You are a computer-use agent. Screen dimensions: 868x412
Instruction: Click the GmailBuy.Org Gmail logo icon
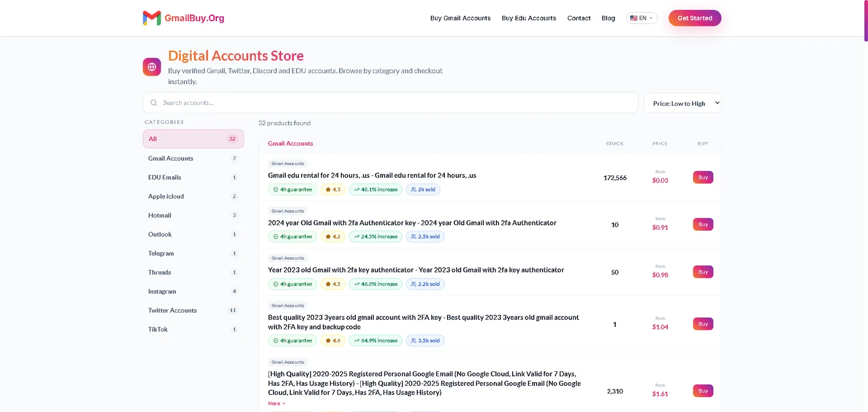152,18
